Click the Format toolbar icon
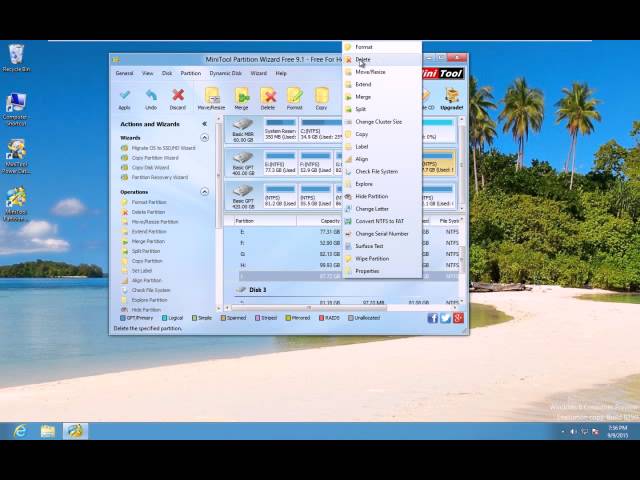The height and width of the screenshot is (480, 640). click(294, 99)
